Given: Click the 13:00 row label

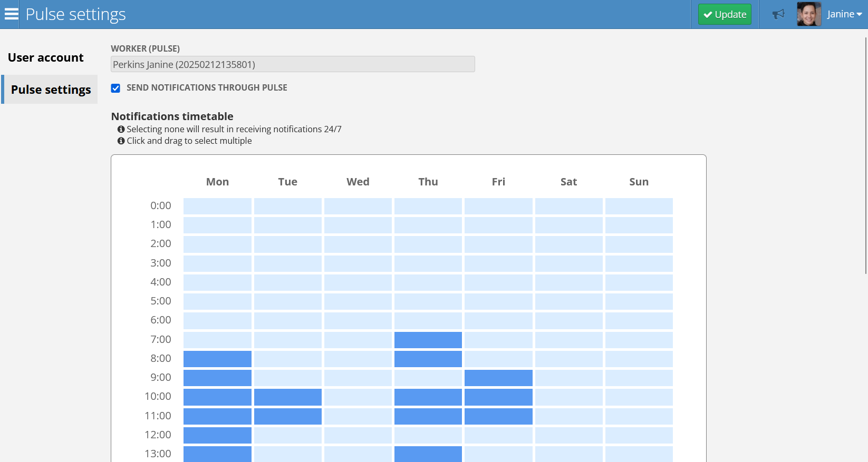Looking at the screenshot, I should click(x=158, y=454).
